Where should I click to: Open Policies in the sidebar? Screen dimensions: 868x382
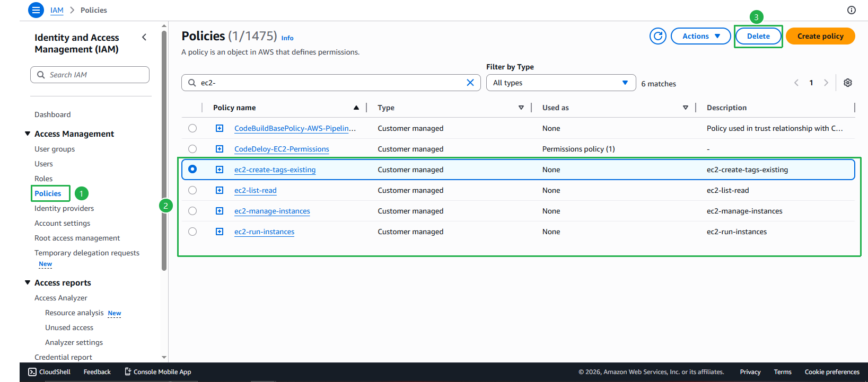(48, 193)
